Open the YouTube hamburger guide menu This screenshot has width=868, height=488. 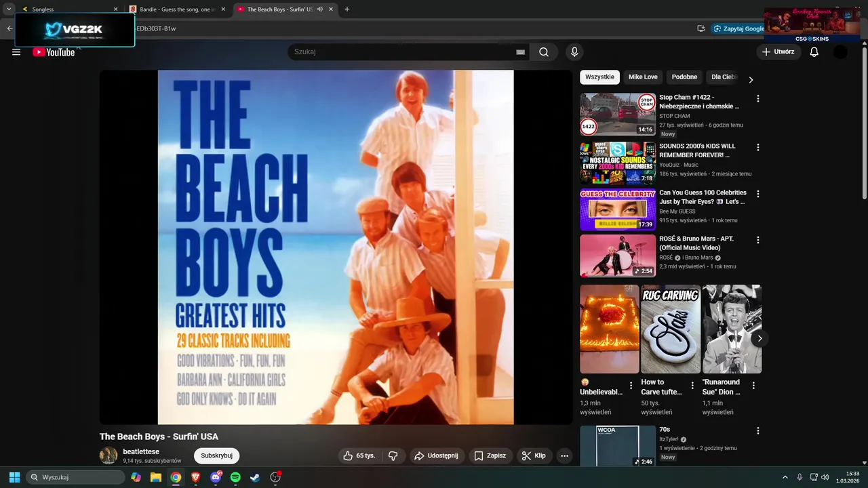coord(16,52)
